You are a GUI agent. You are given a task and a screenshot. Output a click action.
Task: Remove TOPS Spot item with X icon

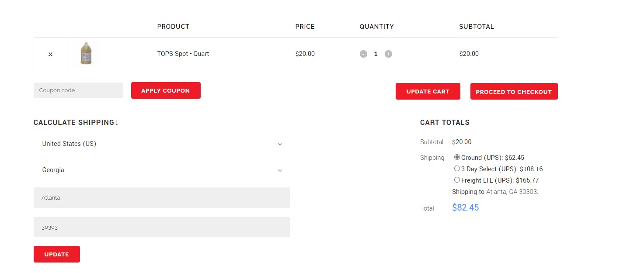(50, 54)
